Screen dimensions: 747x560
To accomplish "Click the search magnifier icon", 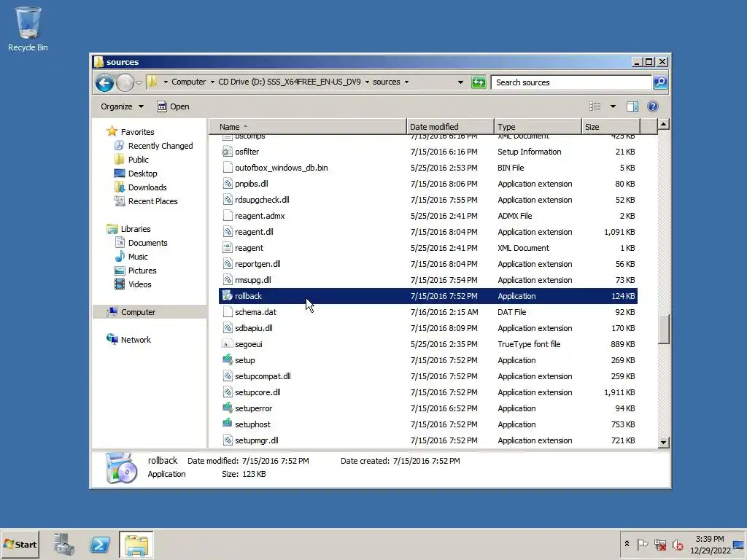I will (659, 82).
